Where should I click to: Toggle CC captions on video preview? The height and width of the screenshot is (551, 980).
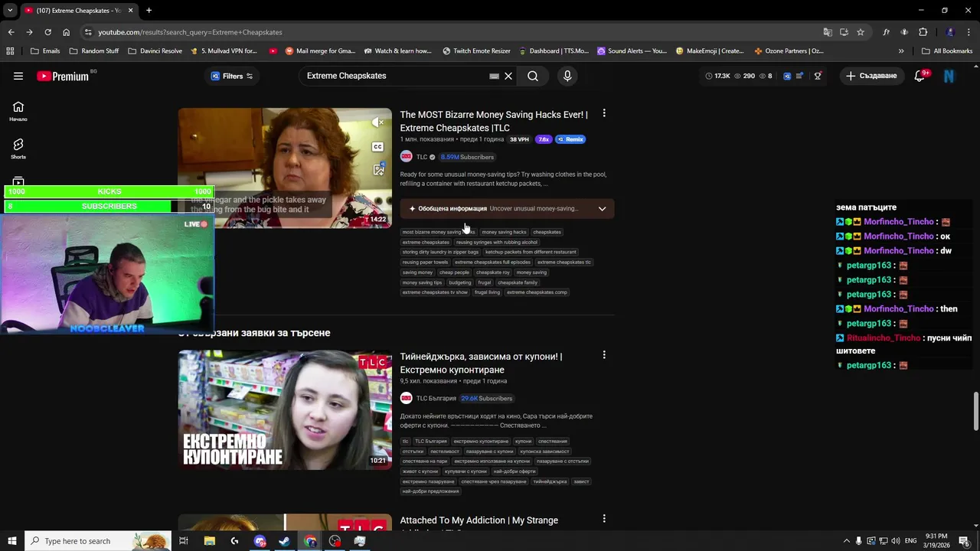[378, 146]
